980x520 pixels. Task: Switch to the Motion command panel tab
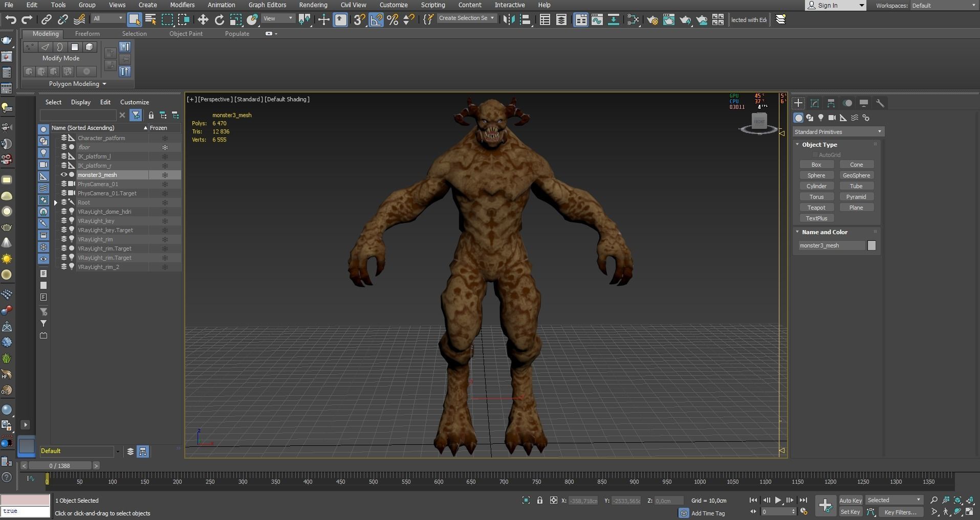click(x=847, y=103)
